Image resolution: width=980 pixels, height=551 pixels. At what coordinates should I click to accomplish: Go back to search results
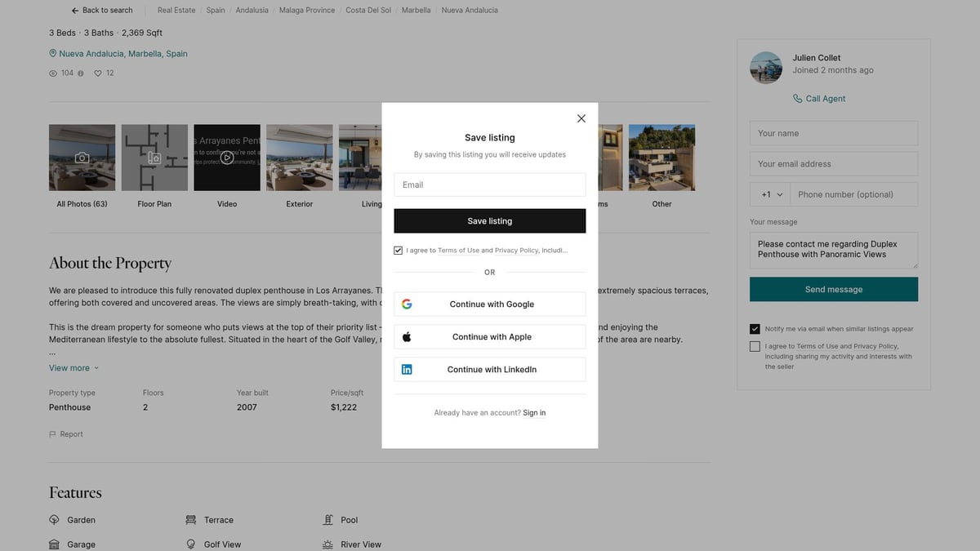(102, 11)
